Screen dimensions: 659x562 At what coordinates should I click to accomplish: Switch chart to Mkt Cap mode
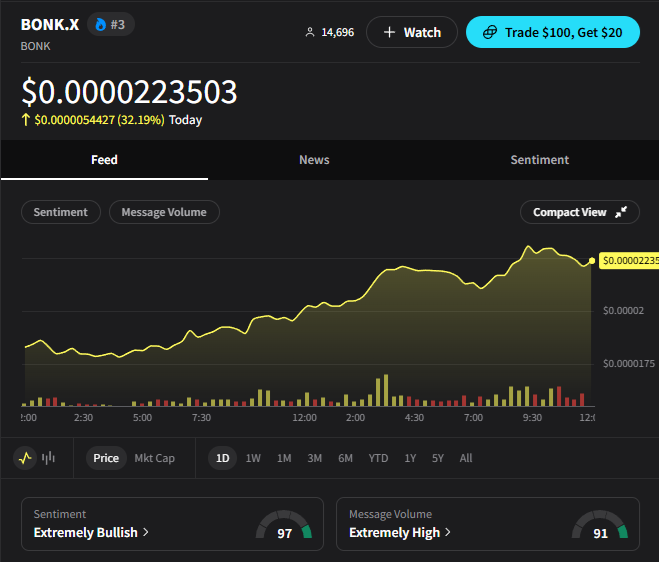154,458
